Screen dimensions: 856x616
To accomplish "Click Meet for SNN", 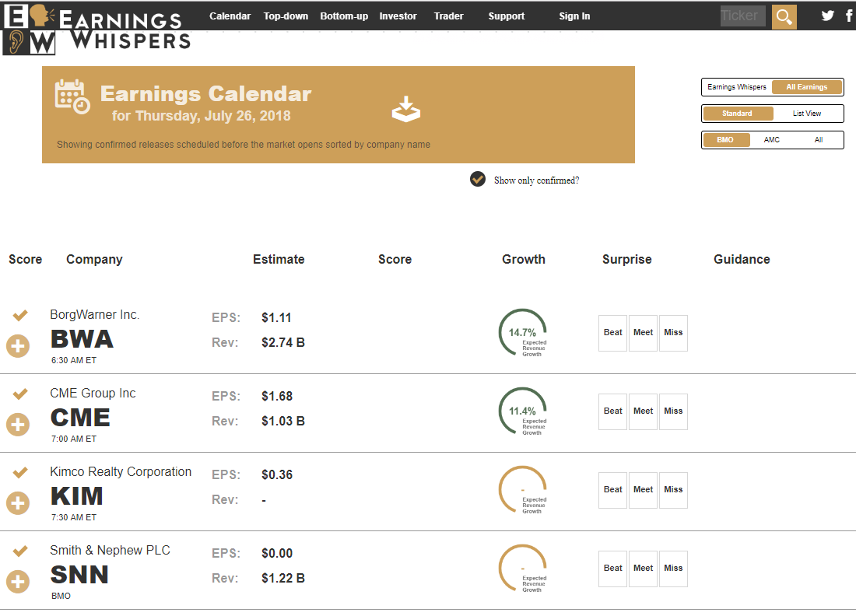I will (x=643, y=569).
